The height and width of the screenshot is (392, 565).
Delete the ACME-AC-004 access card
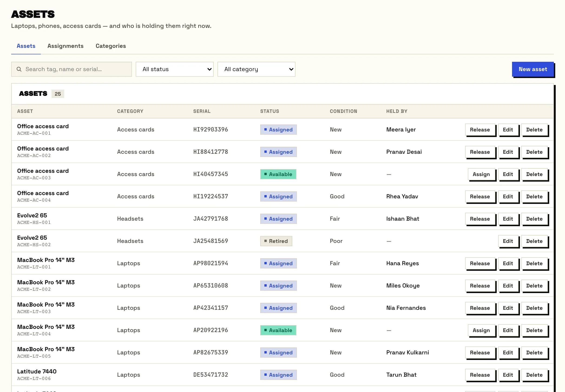click(534, 197)
